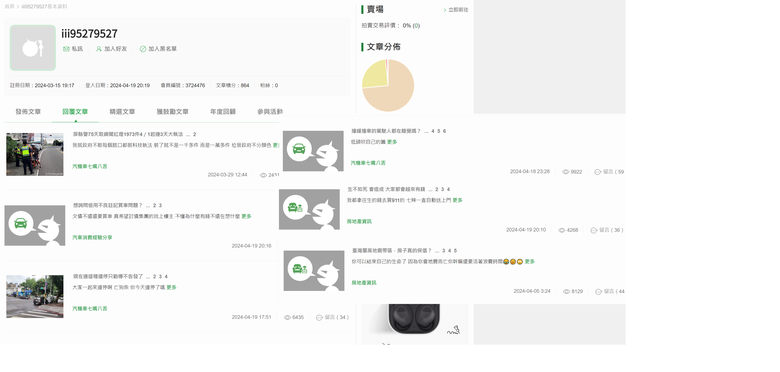
Task: Click the 登入日期 2024-04-19 20:19 text
Action: click(117, 86)
